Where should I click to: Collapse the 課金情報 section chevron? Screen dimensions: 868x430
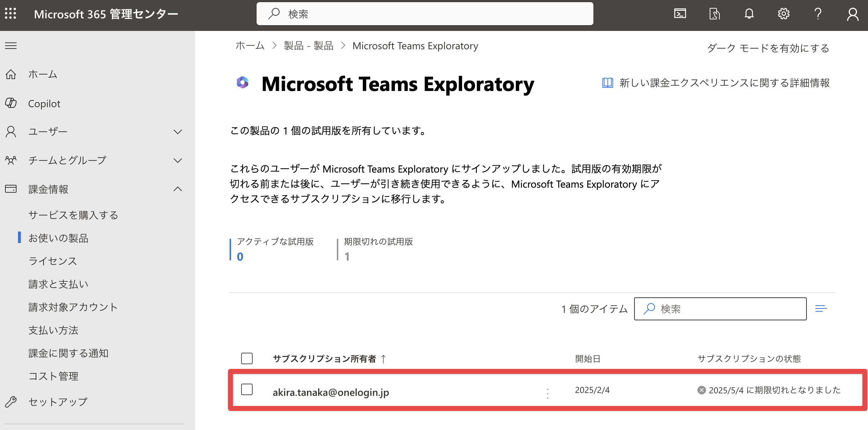pyautogui.click(x=178, y=189)
